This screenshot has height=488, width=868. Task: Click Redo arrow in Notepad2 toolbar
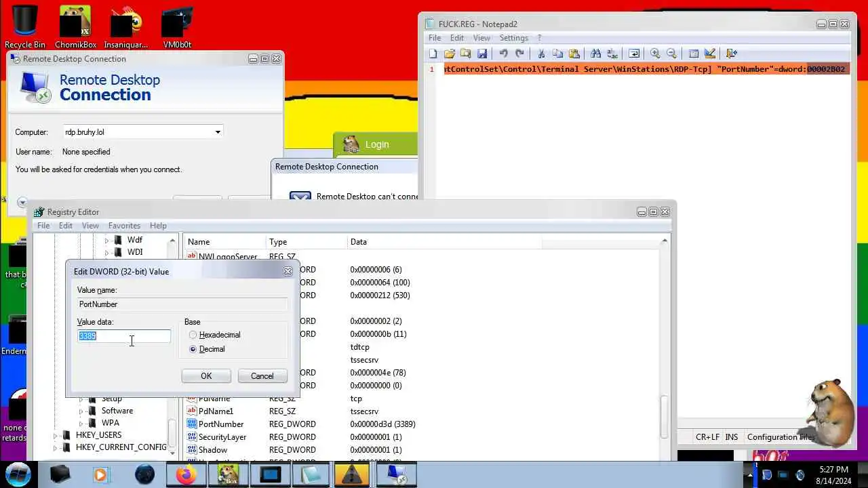coord(519,54)
